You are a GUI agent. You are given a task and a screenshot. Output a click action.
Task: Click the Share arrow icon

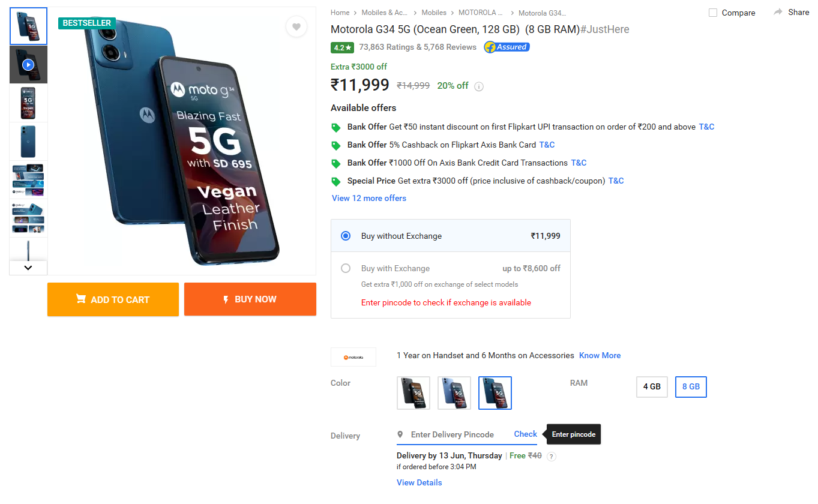click(778, 12)
